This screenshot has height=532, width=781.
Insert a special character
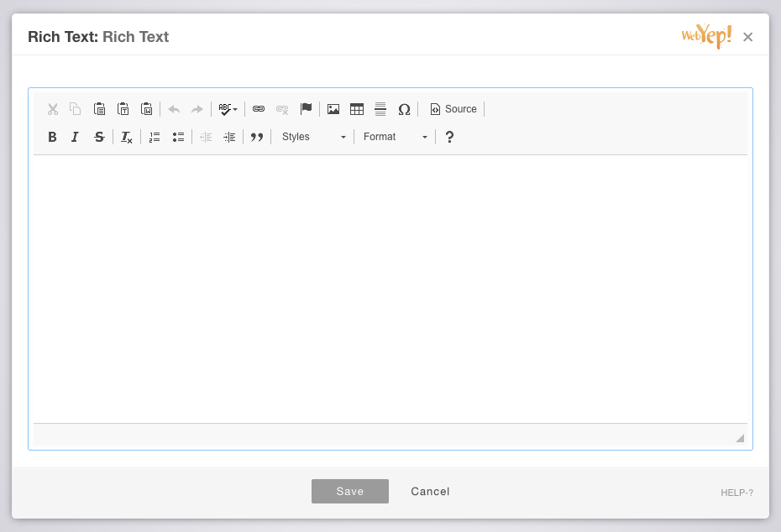point(404,108)
